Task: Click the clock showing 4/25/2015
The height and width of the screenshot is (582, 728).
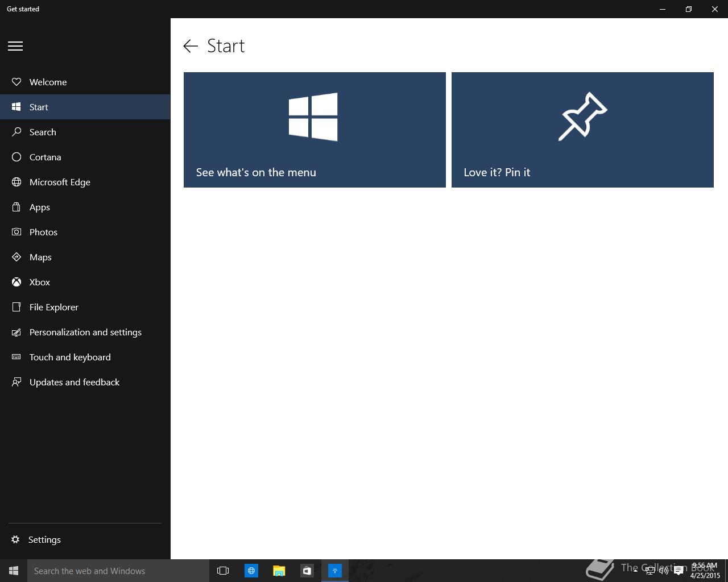Action: (705, 571)
